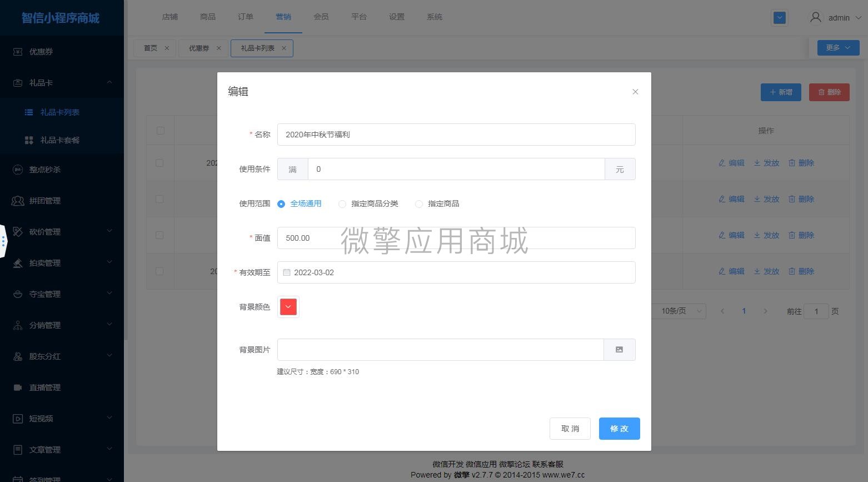Click the 背景图片 path input field
Viewport: 868px width, 482px height.
[x=441, y=350]
